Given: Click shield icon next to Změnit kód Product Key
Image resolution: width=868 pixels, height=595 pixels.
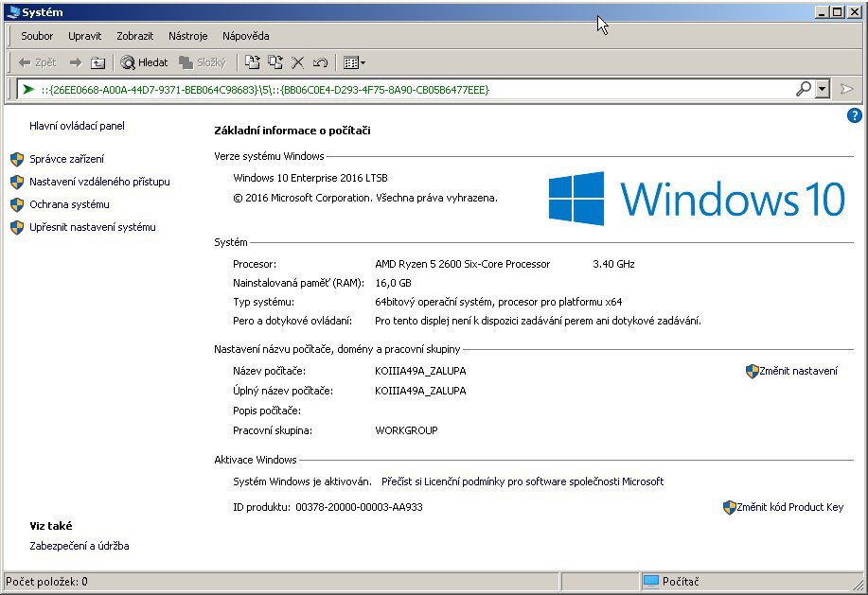Looking at the screenshot, I should (729, 507).
